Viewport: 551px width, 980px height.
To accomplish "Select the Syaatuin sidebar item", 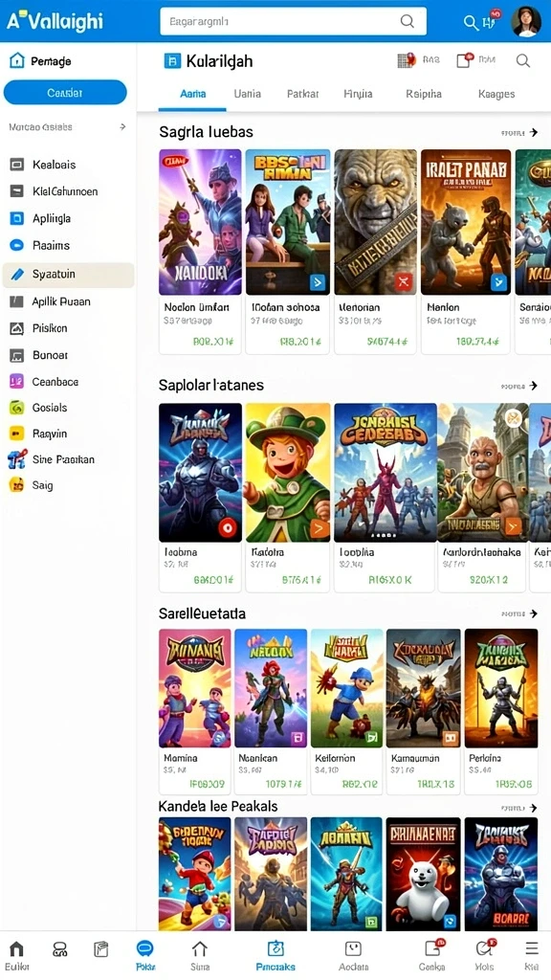I will [x=68, y=275].
